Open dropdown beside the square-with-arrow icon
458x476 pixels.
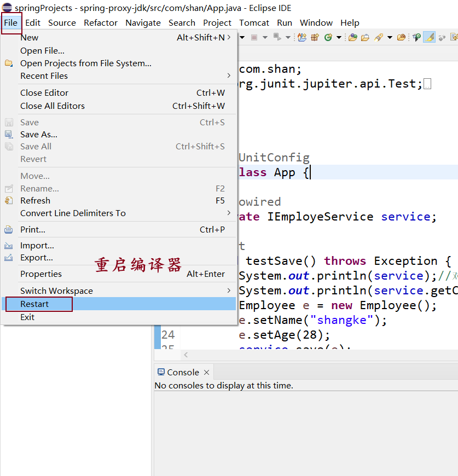(x=288, y=37)
